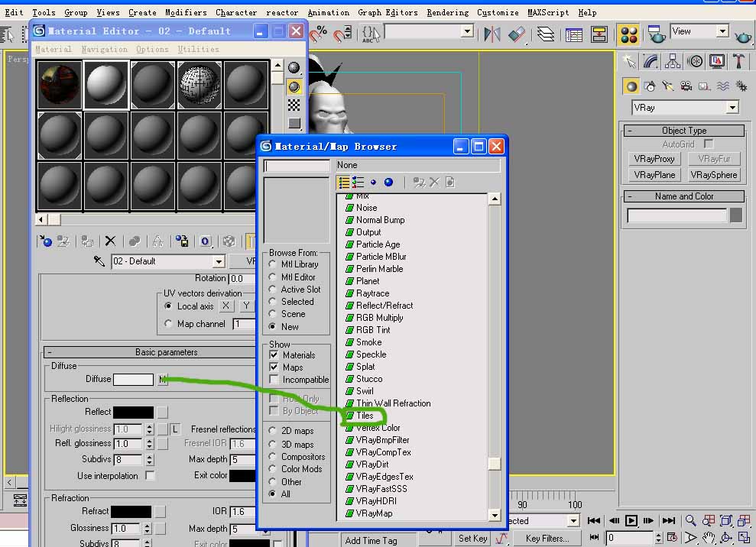Select the Mtl Library radio button

(273, 264)
